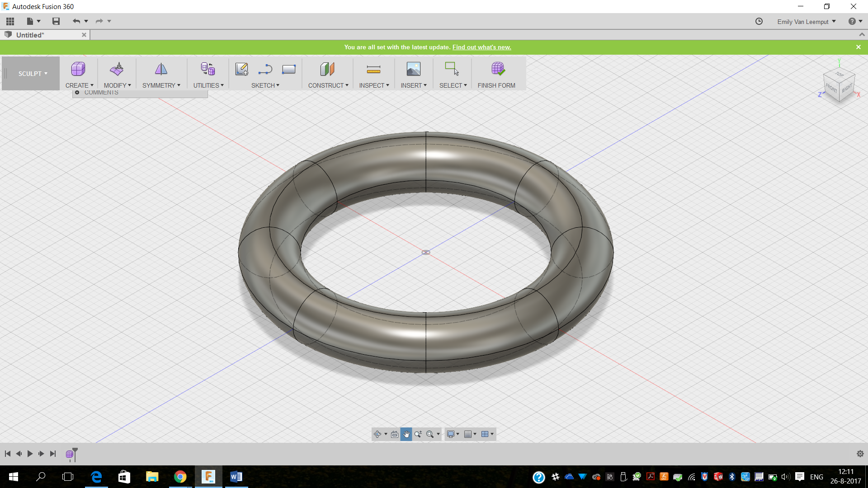Click the Save icon
Viewport: 868px width, 488px height.
(56, 21)
